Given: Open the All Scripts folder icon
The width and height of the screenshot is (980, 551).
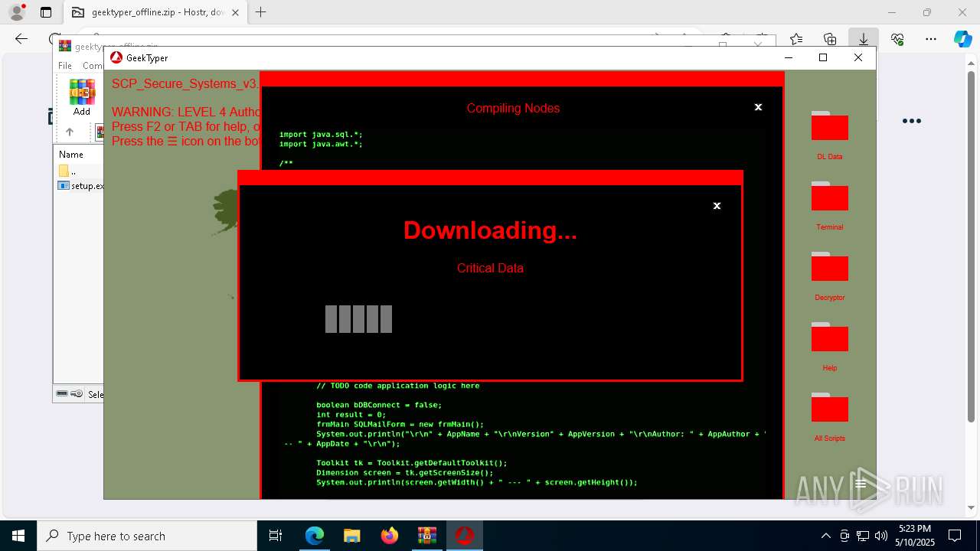Looking at the screenshot, I should tap(829, 408).
